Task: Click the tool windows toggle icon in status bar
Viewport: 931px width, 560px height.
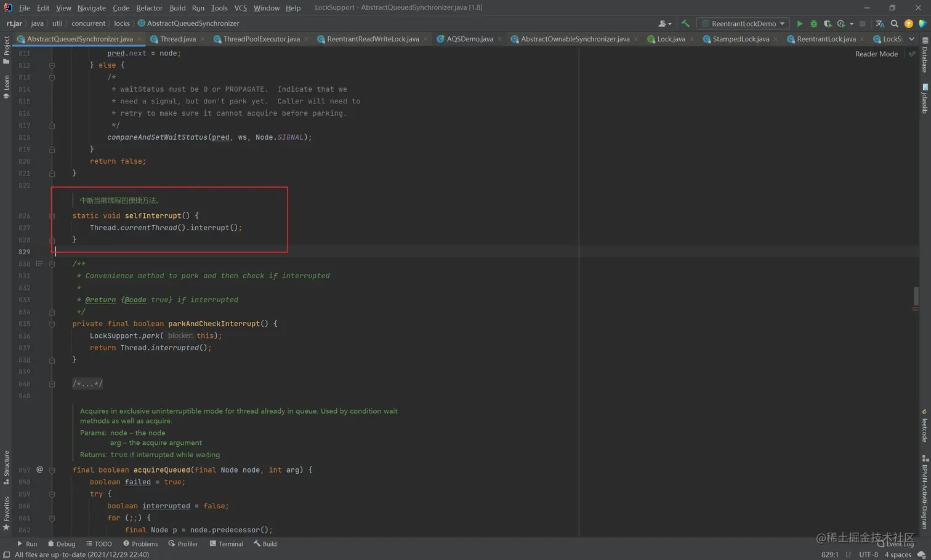Action: [x=6, y=554]
